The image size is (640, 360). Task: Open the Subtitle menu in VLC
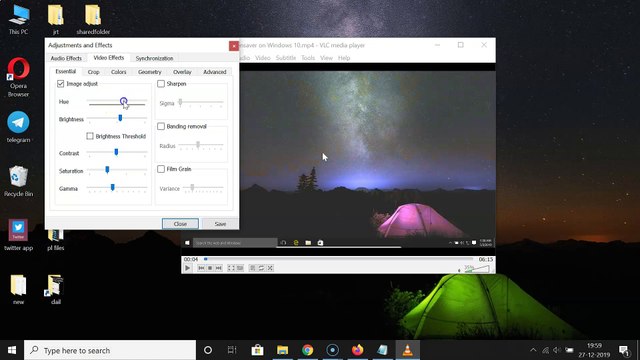(x=286, y=58)
